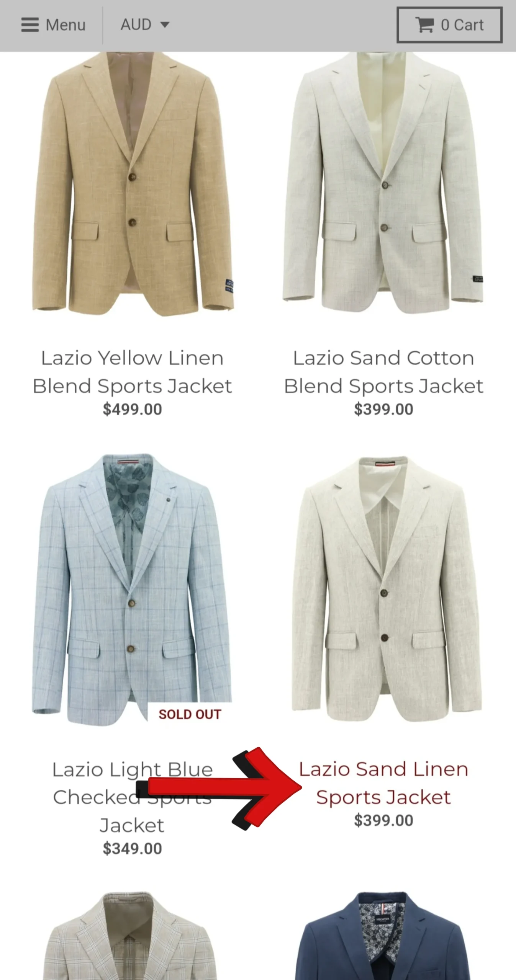Open the beige checked jacket thumbnail at bottom
The height and width of the screenshot is (980, 516).
click(x=130, y=936)
